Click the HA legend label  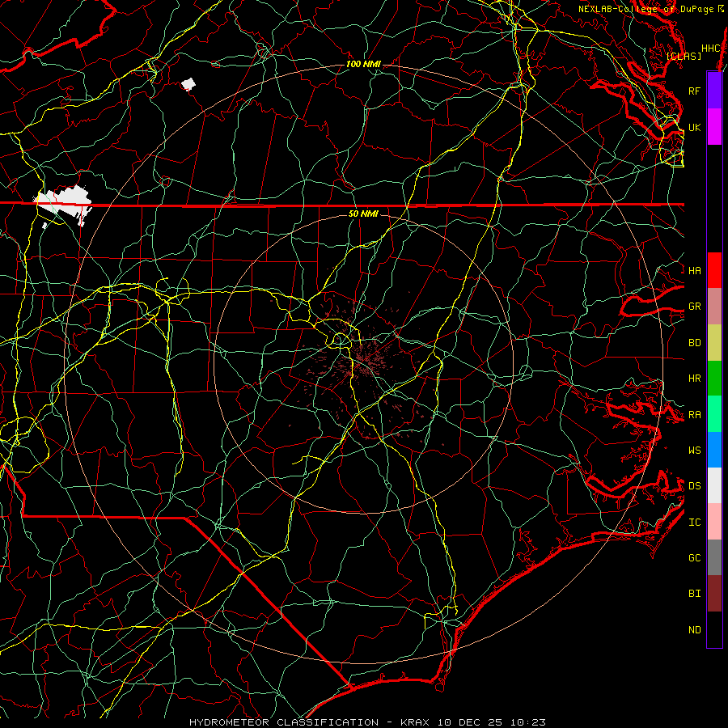point(695,271)
